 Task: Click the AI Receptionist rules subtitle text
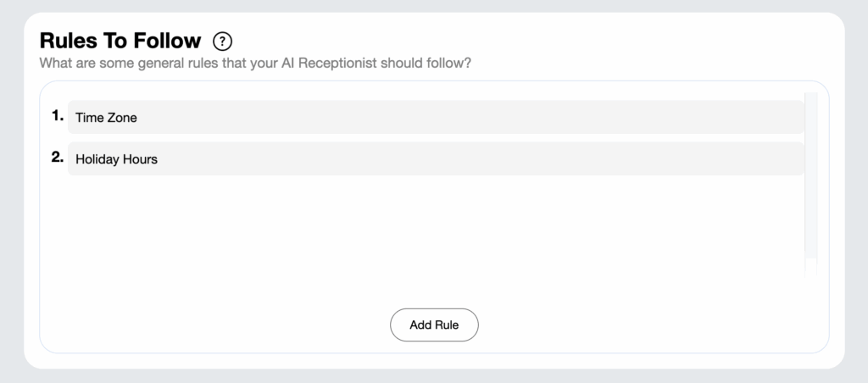(255, 63)
